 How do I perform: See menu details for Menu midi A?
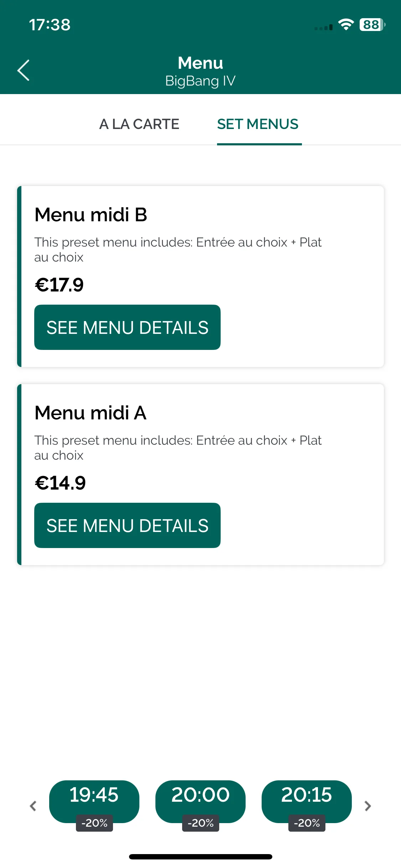[127, 525]
